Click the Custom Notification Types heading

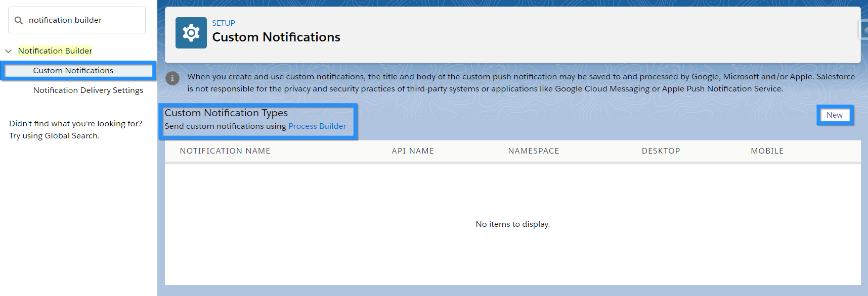pos(226,113)
